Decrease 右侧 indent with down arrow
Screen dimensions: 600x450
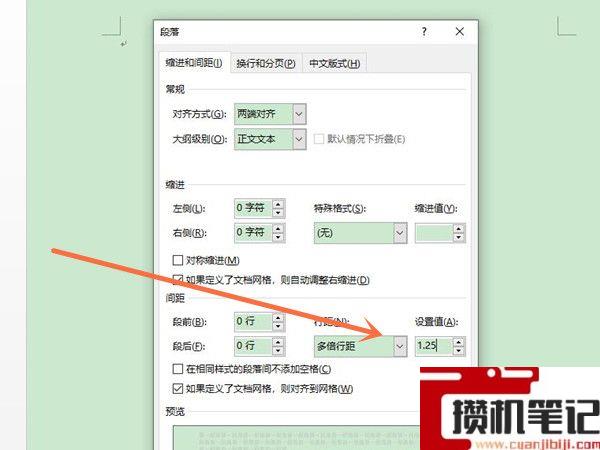(x=278, y=237)
